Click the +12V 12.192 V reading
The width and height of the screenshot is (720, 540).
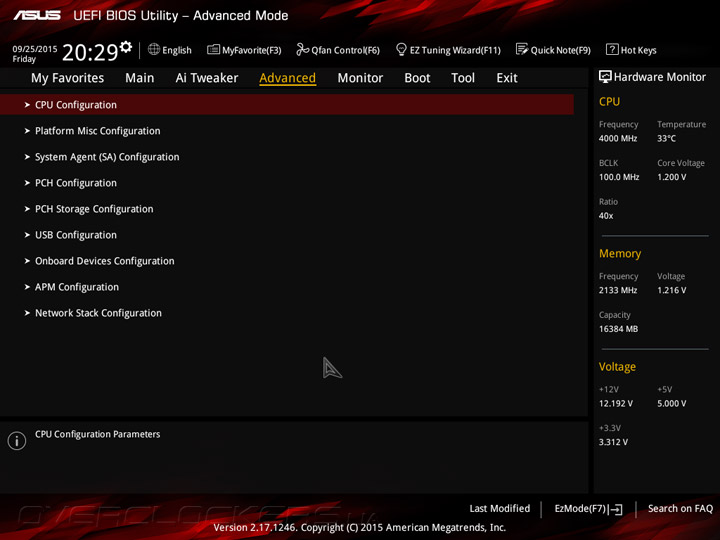click(x=616, y=404)
